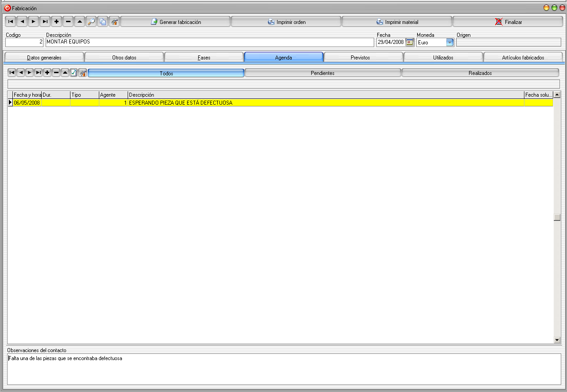Image resolution: width=567 pixels, height=392 pixels.
Task: Click the tools icon in agenda toolbar
Action: coord(83,73)
